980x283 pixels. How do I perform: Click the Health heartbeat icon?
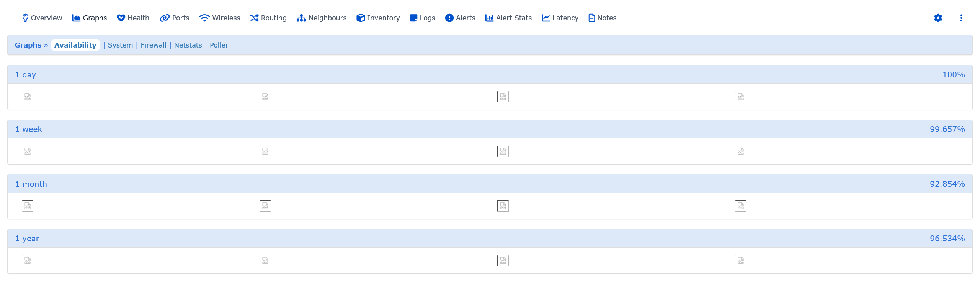click(x=121, y=18)
